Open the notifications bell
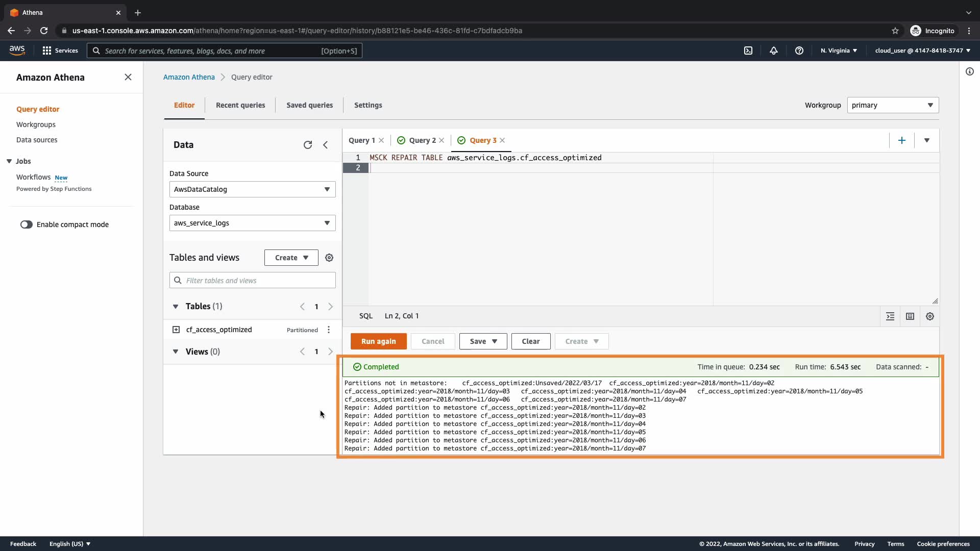This screenshot has width=980, height=551. pos(774,51)
